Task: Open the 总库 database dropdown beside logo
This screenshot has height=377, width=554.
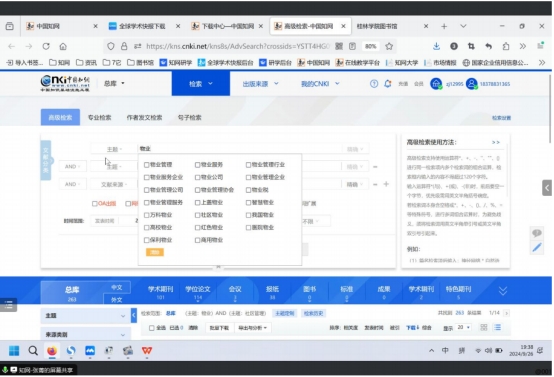Action: coord(114,83)
